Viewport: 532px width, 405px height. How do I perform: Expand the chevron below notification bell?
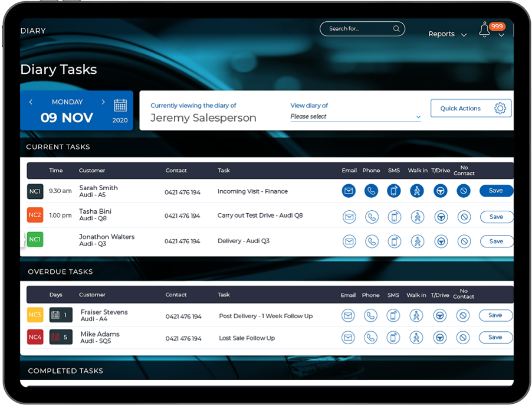coord(501,35)
